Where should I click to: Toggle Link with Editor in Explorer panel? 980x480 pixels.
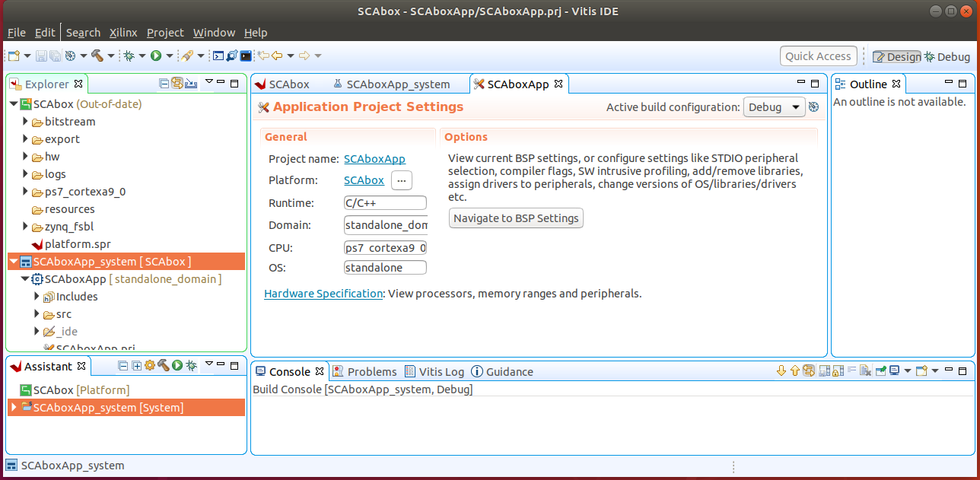point(177,84)
